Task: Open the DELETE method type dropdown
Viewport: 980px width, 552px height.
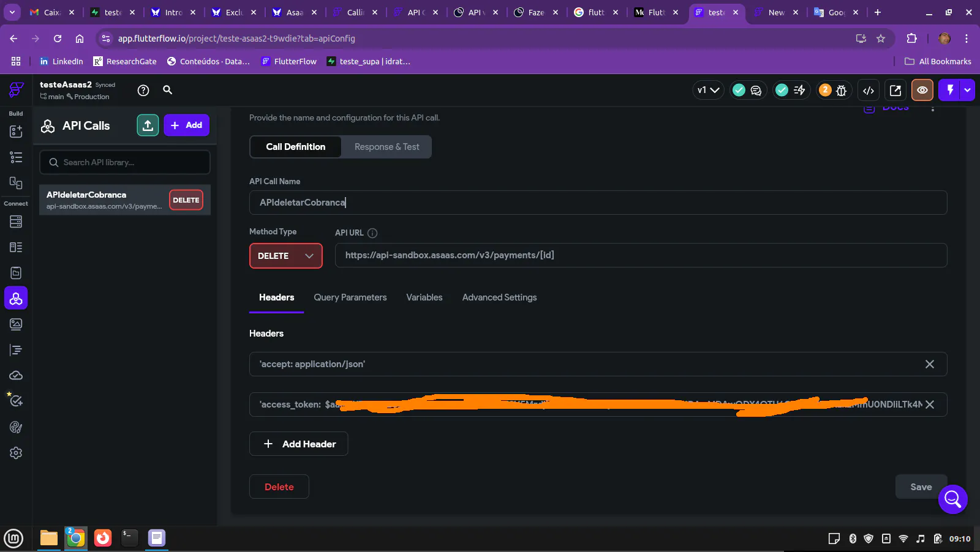Action: [x=286, y=256]
